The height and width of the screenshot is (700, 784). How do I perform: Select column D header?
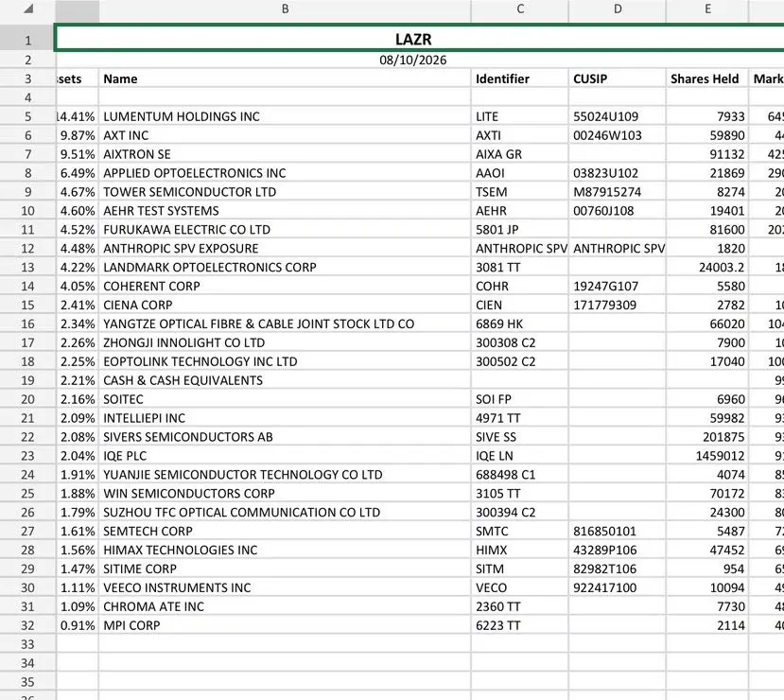617,9
